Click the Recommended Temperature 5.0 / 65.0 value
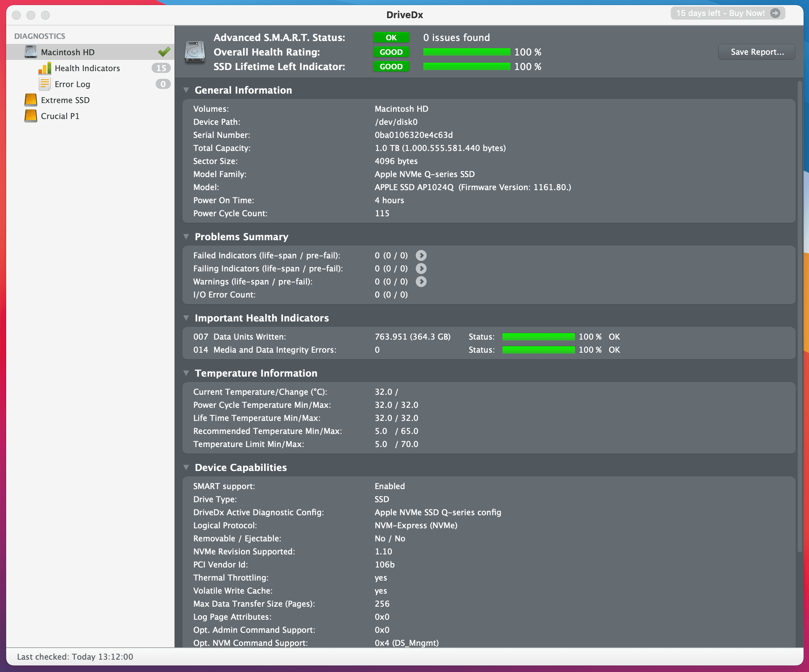 [x=397, y=431]
